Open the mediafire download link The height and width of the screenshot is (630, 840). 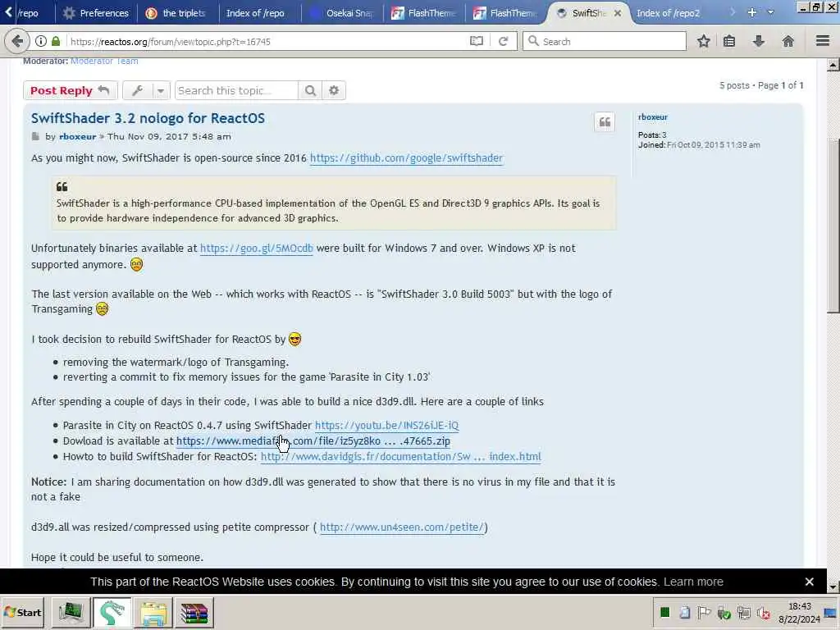pyautogui.click(x=313, y=441)
